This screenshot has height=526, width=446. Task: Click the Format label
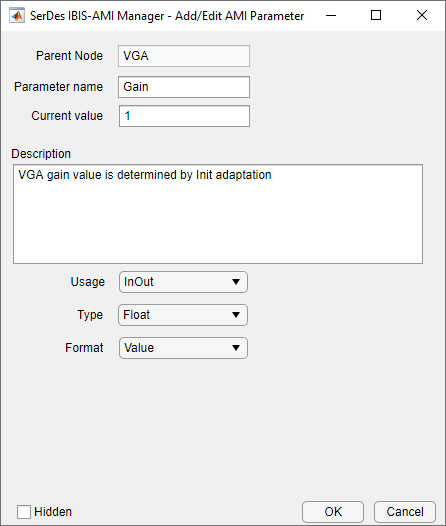tap(84, 348)
